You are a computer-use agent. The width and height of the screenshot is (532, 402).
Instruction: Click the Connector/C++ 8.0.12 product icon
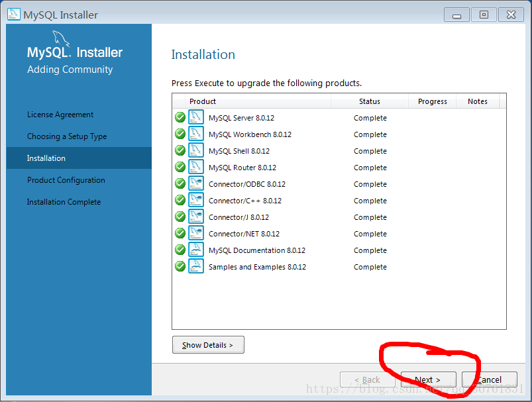(x=196, y=200)
